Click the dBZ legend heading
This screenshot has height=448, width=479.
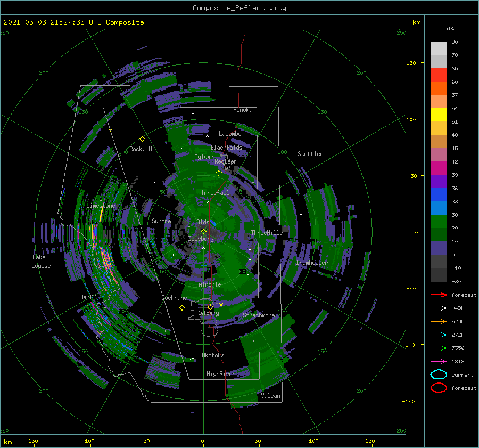click(451, 28)
